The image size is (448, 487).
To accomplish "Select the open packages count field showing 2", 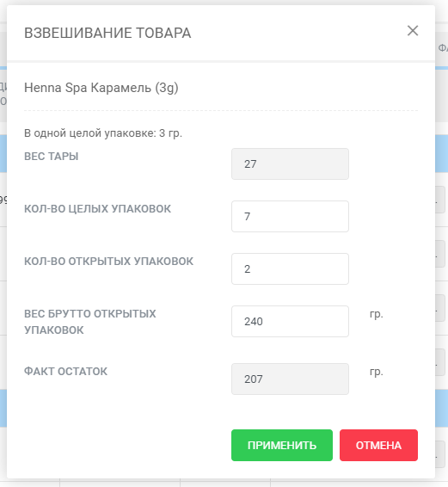I will 290,268.
